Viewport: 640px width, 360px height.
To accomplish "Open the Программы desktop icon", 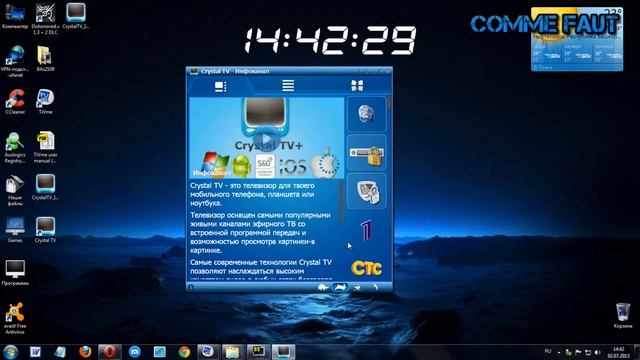I will [15, 273].
